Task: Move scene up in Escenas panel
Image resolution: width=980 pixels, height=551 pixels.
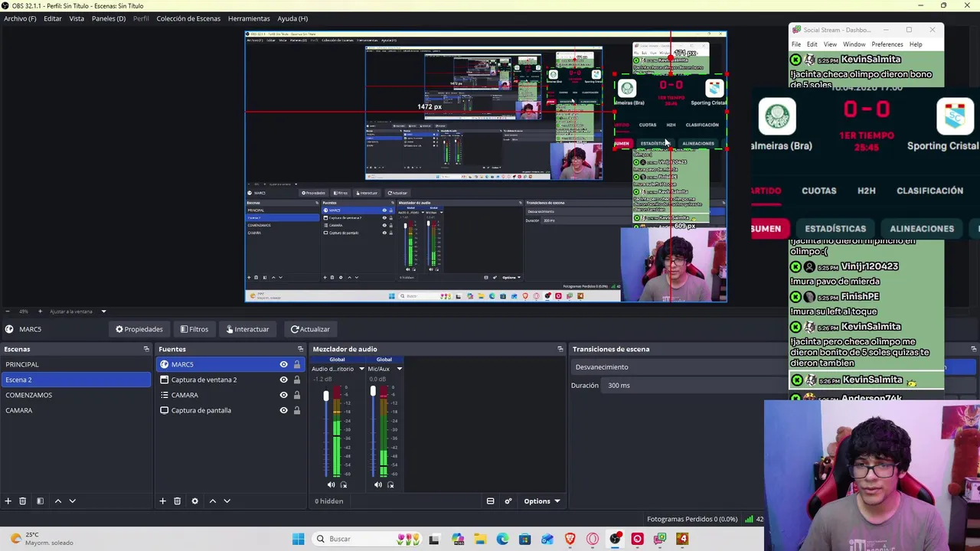Action: [57, 501]
